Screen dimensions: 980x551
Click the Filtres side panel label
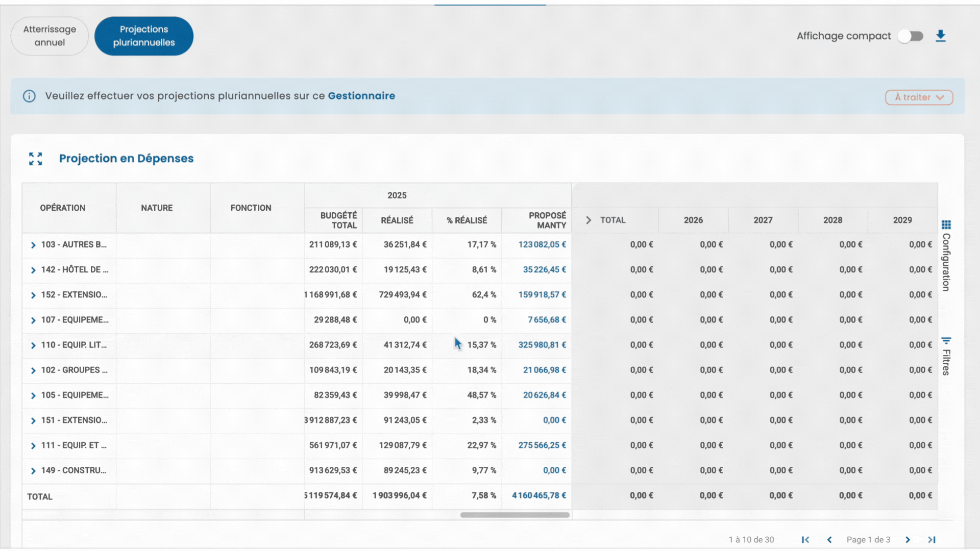946,362
